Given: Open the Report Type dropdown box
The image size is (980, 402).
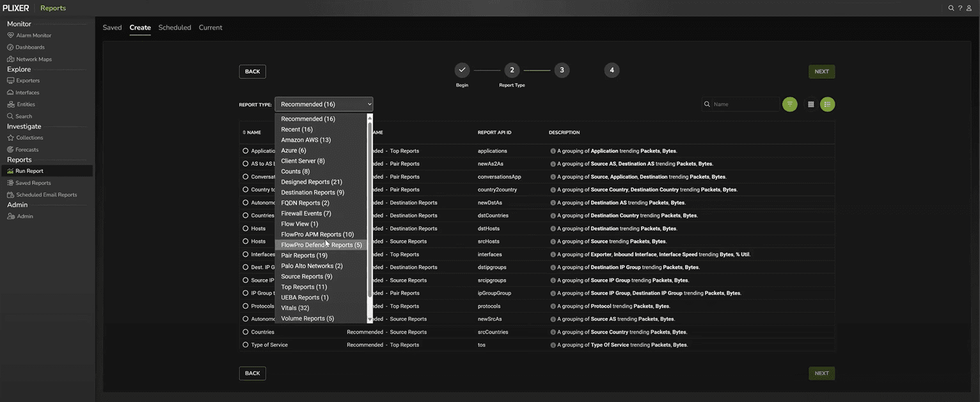Looking at the screenshot, I should click(x=324, y=104).
